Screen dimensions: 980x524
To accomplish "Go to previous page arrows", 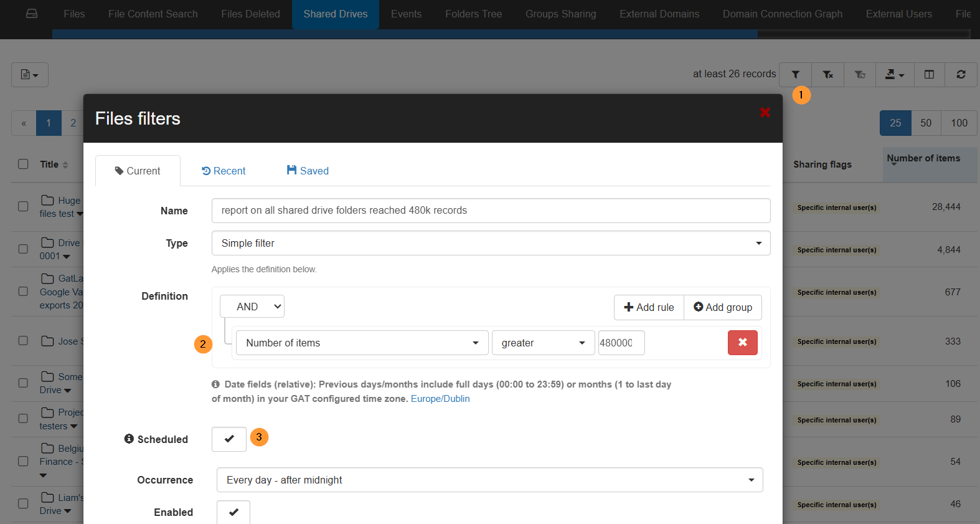I will (24, 123).
